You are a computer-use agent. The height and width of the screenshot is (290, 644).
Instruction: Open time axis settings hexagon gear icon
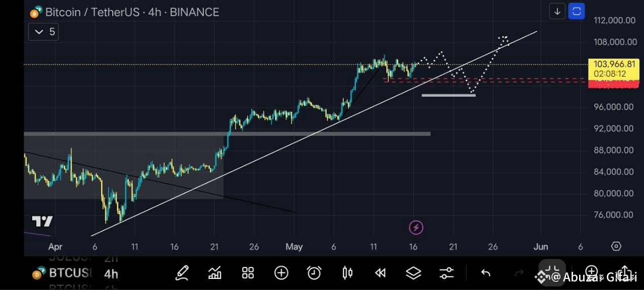pos(616,246)
